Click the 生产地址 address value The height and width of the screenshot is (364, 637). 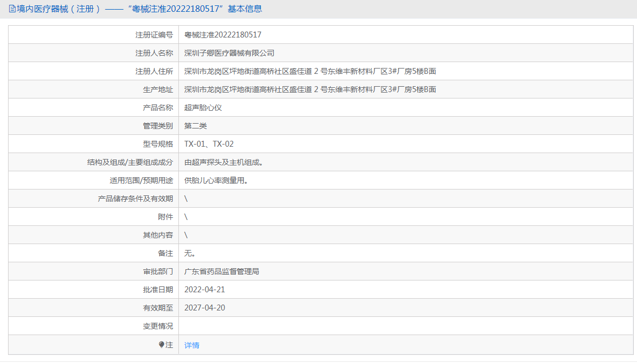[x=310, y=89]
